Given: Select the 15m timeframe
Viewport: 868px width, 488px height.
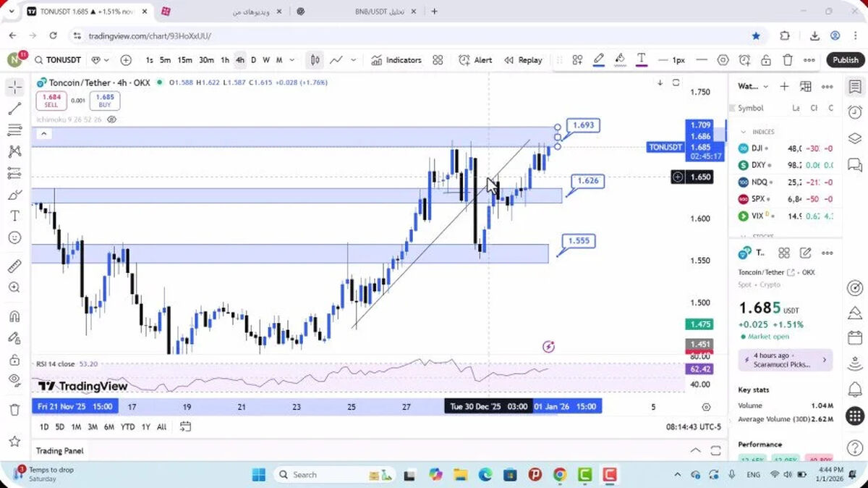Looking at the screenshot, I should pyautogui.click(x=185, y=60).
